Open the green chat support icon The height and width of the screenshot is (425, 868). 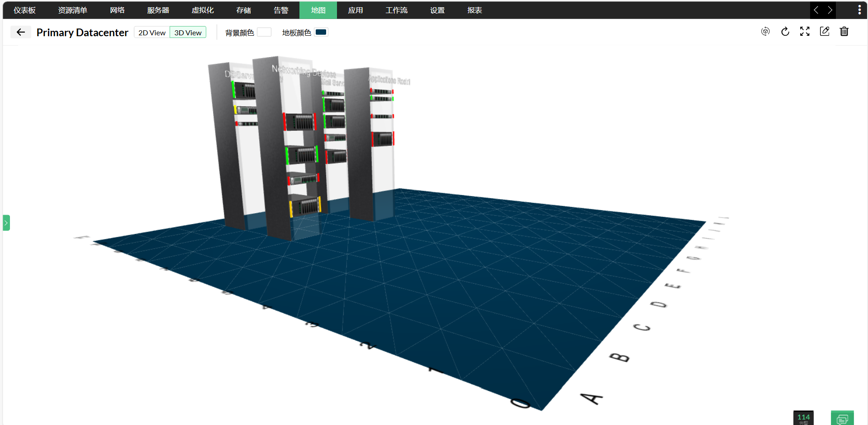842,418
